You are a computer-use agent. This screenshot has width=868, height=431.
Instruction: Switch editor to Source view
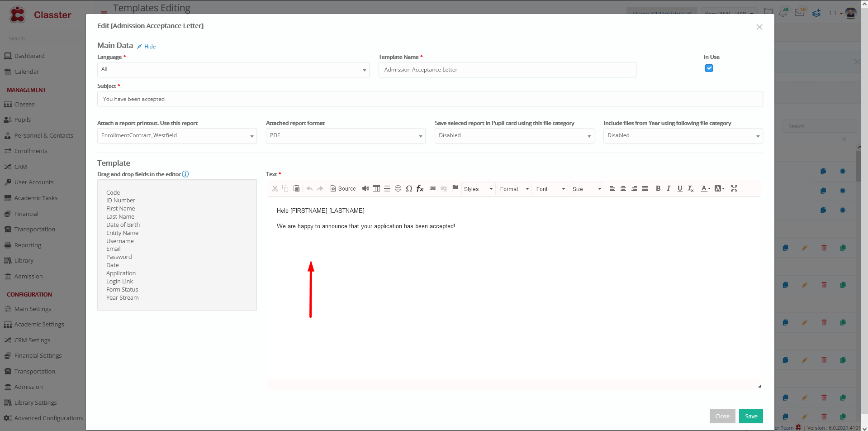(x=343, y=189)
